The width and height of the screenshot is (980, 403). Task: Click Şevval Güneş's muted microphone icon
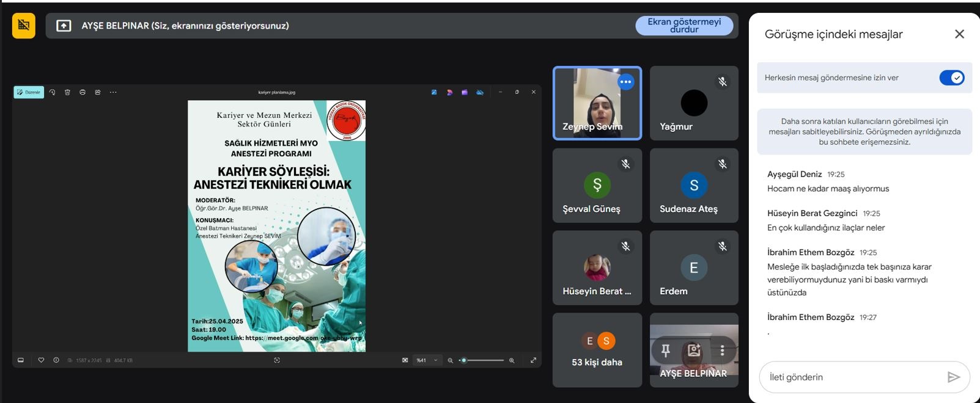click(x=625, y=164)
